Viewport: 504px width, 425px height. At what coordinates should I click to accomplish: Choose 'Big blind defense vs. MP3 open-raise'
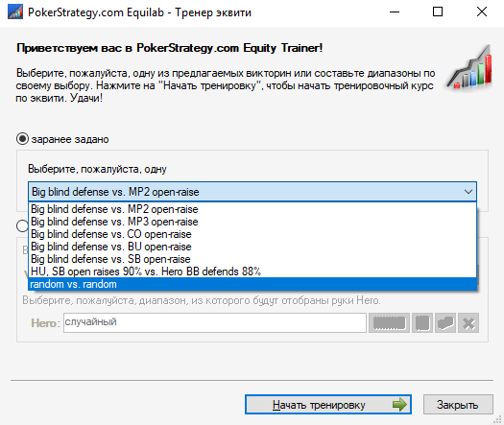(252, 222)
